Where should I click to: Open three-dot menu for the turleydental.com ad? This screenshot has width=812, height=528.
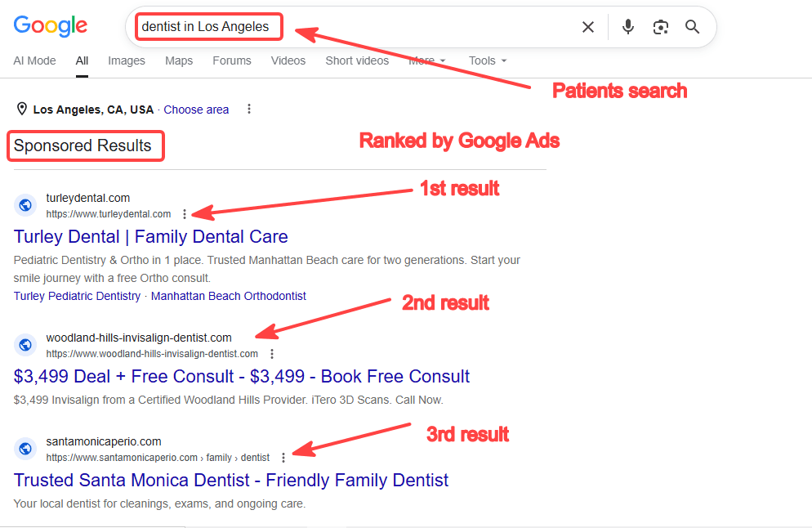pyautogui.click(x=185, y=214)
